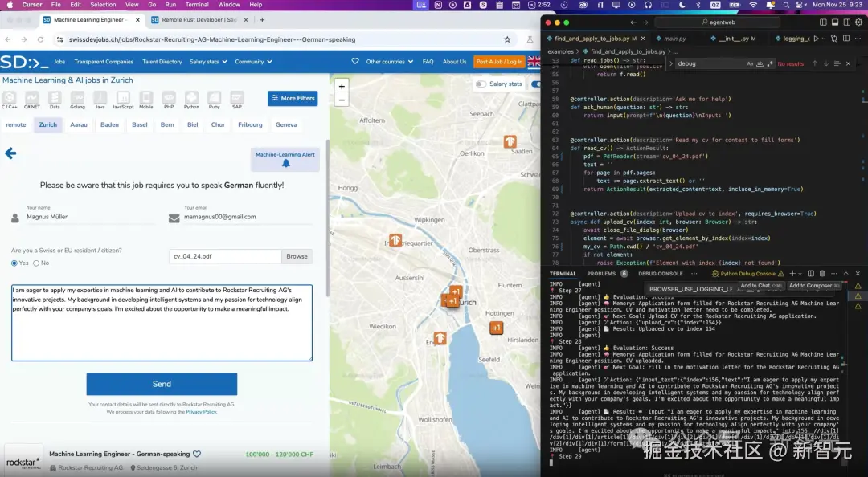
Task: Filter jobs by Ruby icon
Action: pyautogui.click(x=215, y=99)
